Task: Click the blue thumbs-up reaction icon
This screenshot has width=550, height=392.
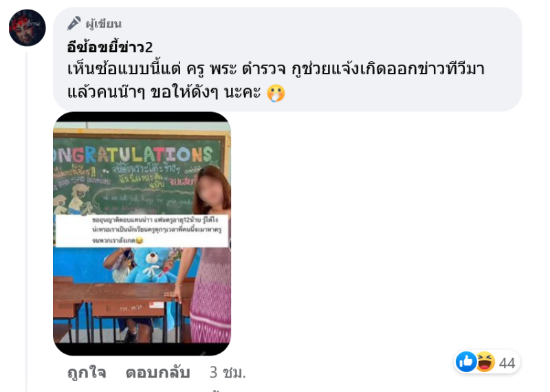Action: click(466, 362)
